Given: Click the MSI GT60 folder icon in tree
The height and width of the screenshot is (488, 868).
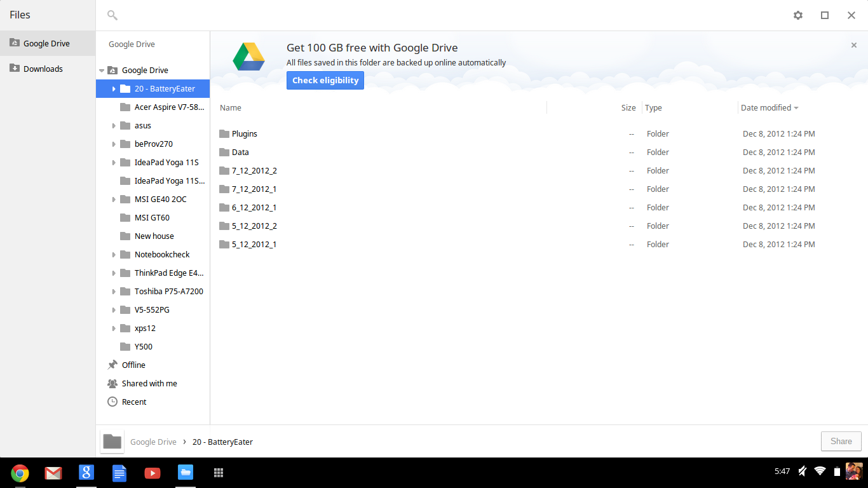Looking at the screenshot, I should 125,217.
